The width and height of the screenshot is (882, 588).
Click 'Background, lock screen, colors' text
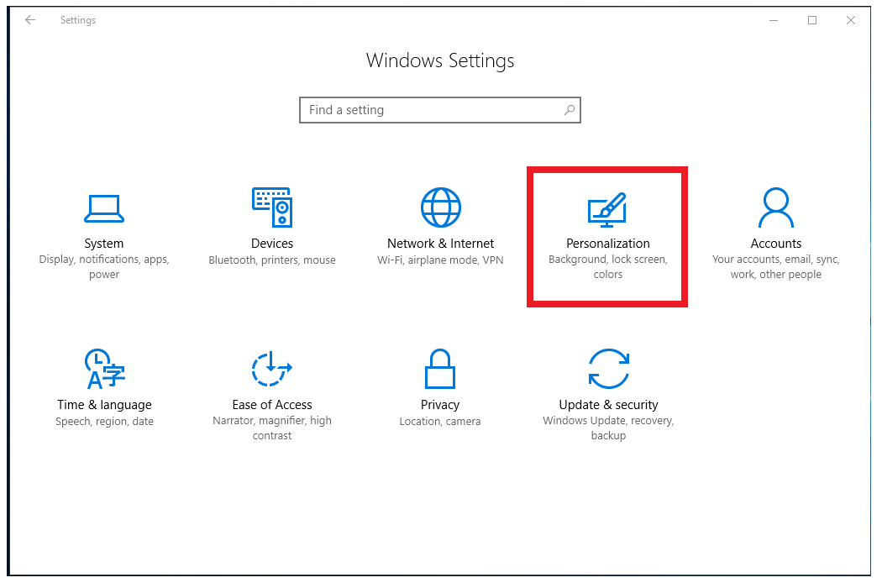click(608, 267)
